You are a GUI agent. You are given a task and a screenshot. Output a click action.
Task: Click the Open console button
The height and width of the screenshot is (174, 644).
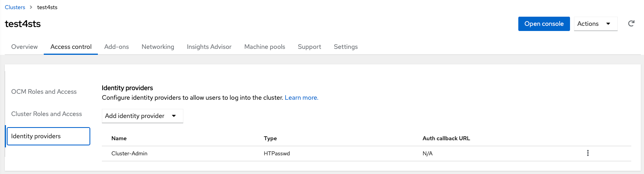point(544,24)
